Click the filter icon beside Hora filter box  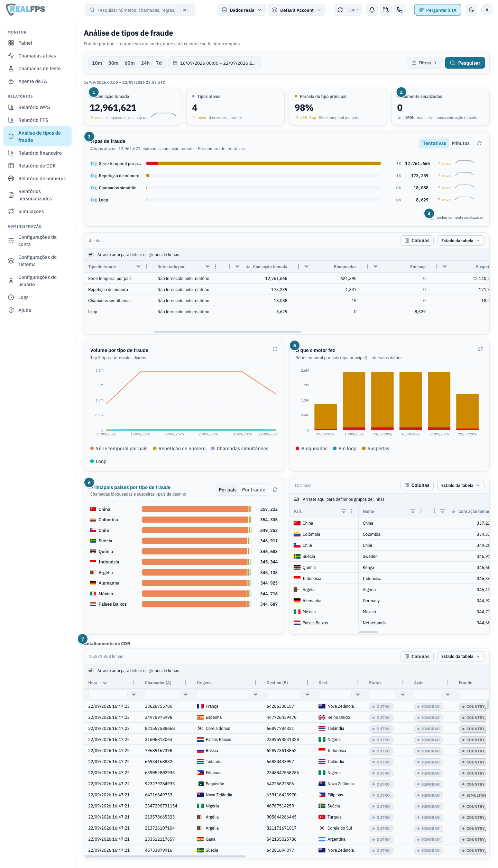click(x=134, y=695)
